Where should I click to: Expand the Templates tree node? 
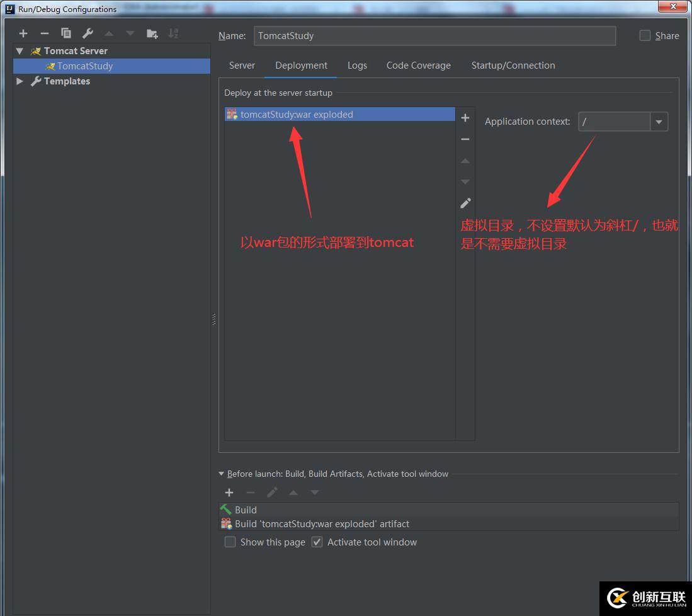point(20,81)
